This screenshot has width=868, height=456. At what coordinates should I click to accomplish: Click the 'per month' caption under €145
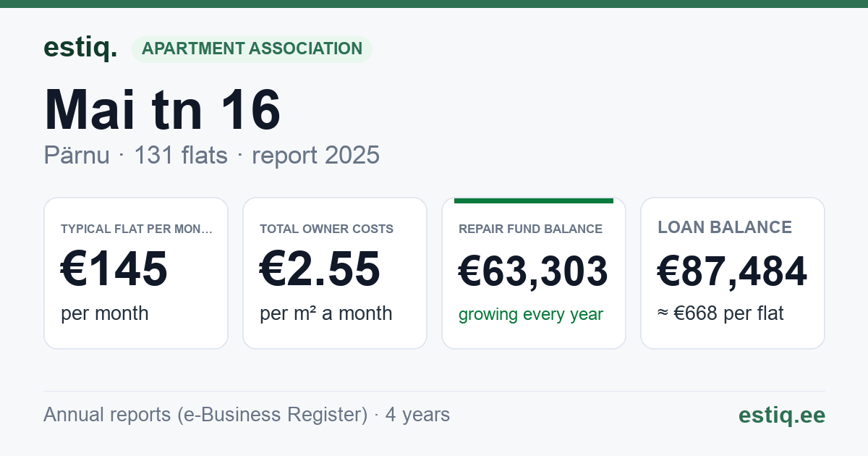tap(105, 313)
